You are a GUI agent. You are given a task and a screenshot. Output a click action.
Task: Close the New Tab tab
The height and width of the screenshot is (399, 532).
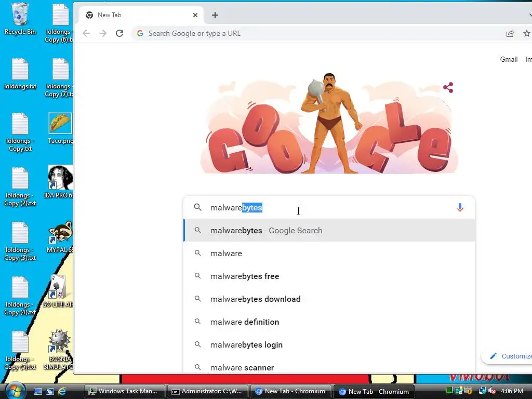tap(195, 15)
